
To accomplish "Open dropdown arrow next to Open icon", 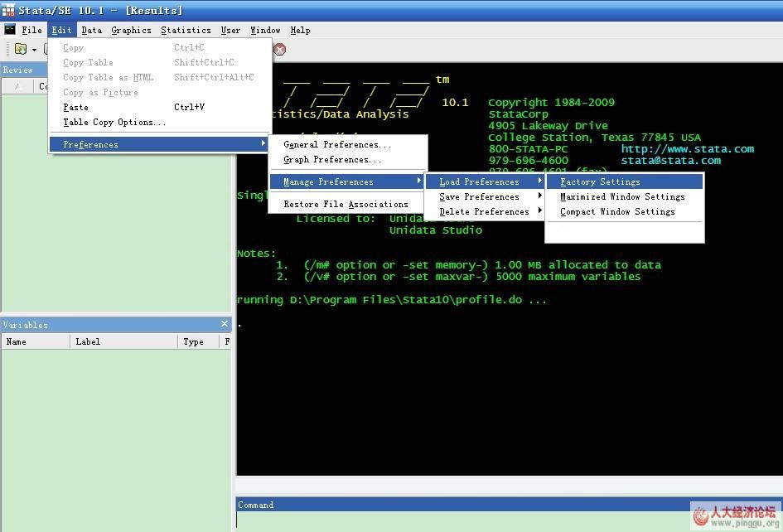I will click(x=34, y=51).
